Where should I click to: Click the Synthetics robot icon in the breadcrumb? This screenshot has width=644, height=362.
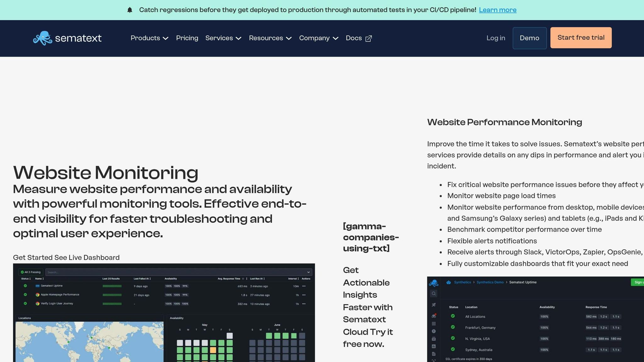(x=449, y=282)
